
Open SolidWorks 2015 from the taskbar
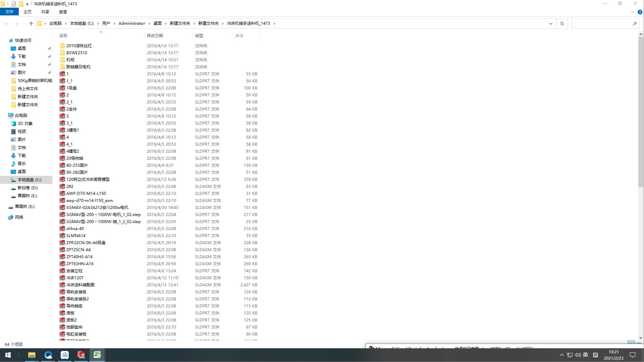tap(81, 355)
